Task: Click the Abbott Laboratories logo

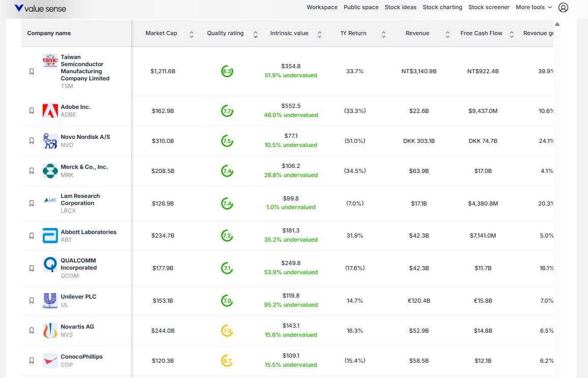Action: pos(50,236)
